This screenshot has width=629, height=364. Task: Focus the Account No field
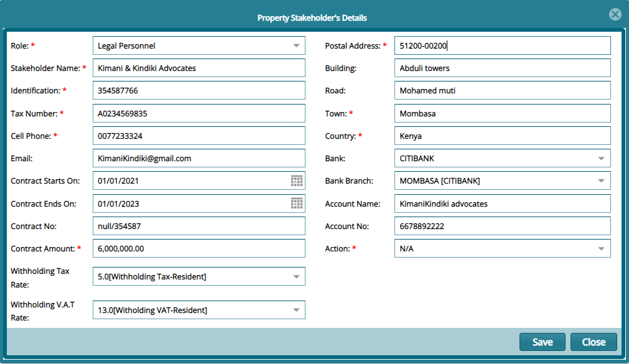(503, 226)
